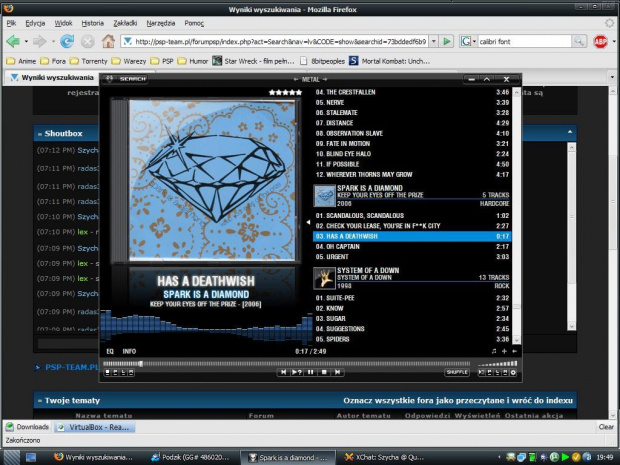This screenshot has height=465, width=620.
Task: Adjust the player's volume bar
Action: pos(497,363)
